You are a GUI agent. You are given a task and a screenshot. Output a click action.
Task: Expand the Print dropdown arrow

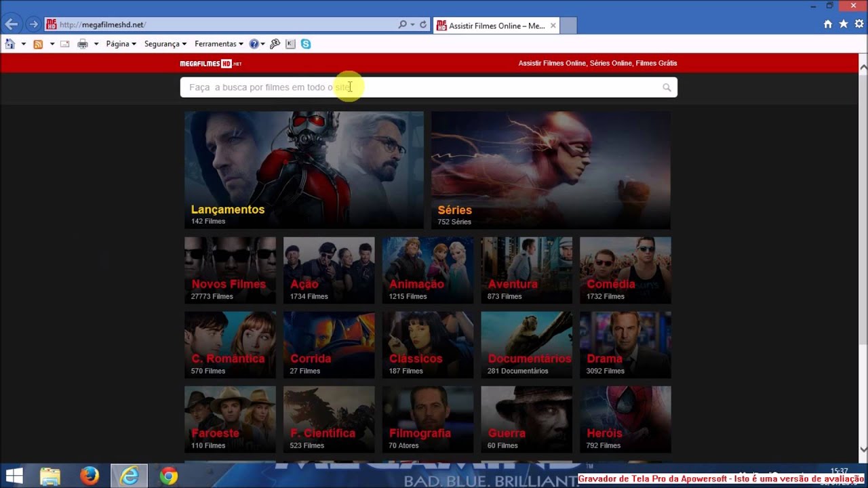pos(96,44)
